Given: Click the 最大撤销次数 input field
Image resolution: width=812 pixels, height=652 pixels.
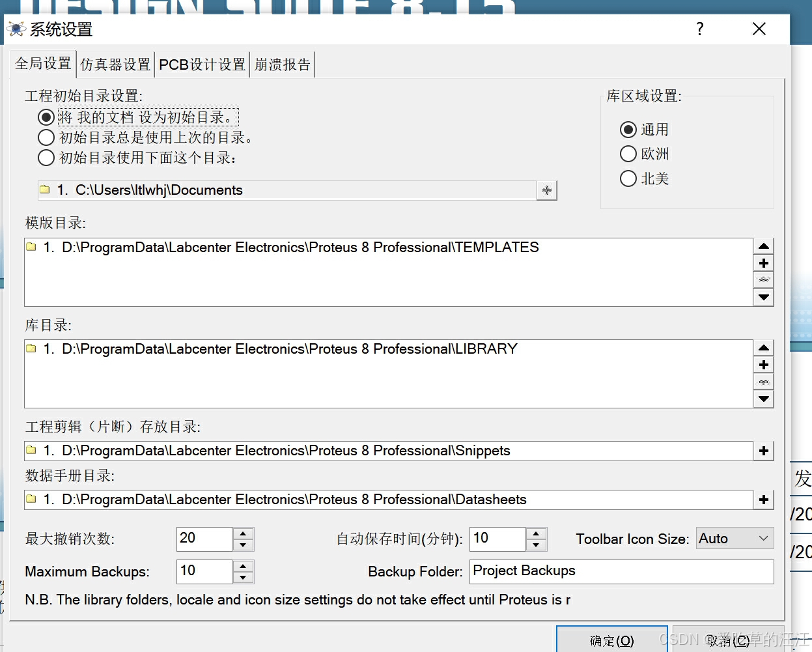Looking at the screenshot, I should point(204,539).
